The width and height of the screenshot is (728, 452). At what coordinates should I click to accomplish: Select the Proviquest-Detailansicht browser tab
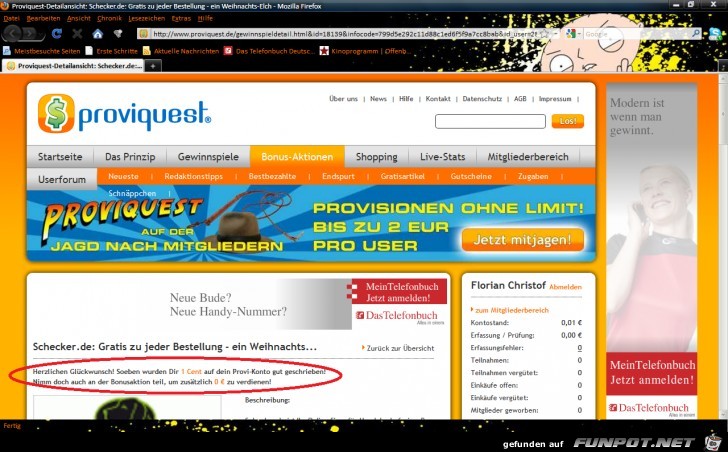[x=74, y=66]
